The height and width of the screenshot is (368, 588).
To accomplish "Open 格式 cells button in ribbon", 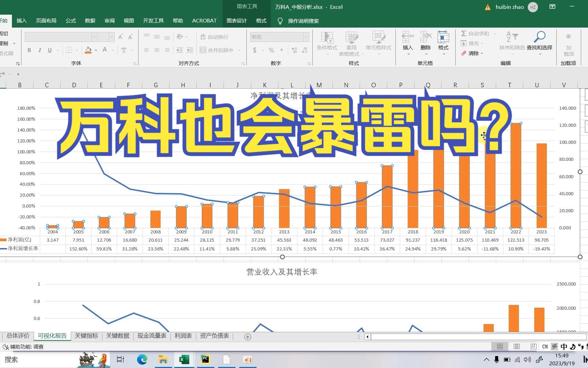I will coord(443,43).
